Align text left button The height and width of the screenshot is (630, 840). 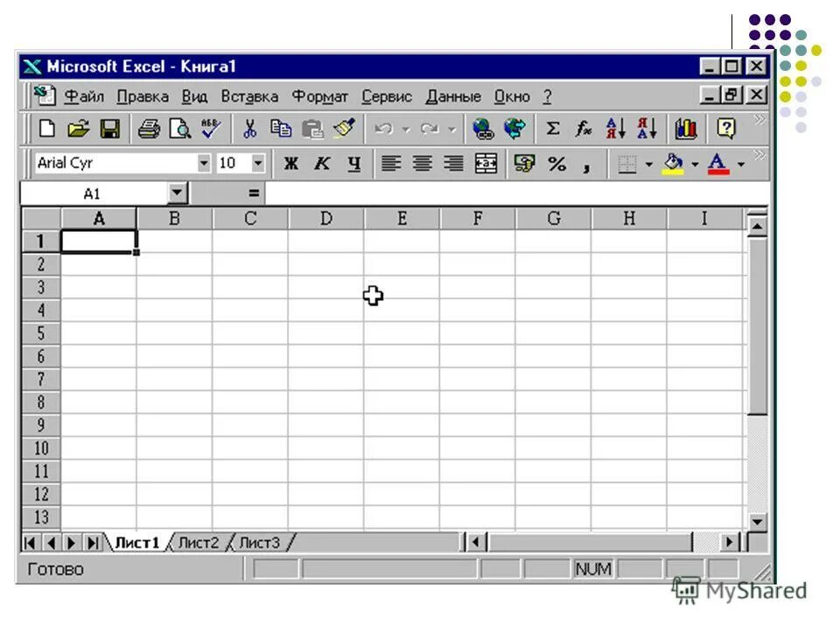pos(391,164)
